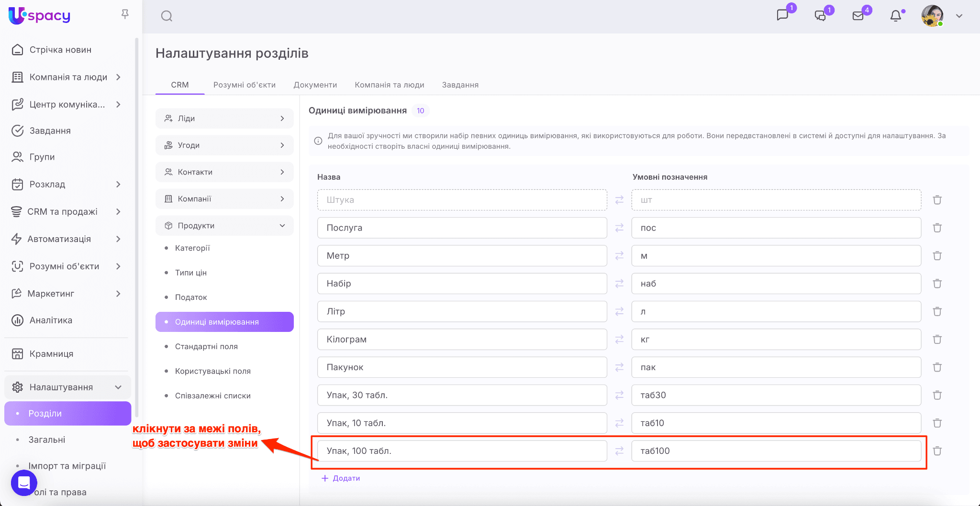The image size is (980, 506).
Task: Click the Додати link
Action: tap(341, 478)
